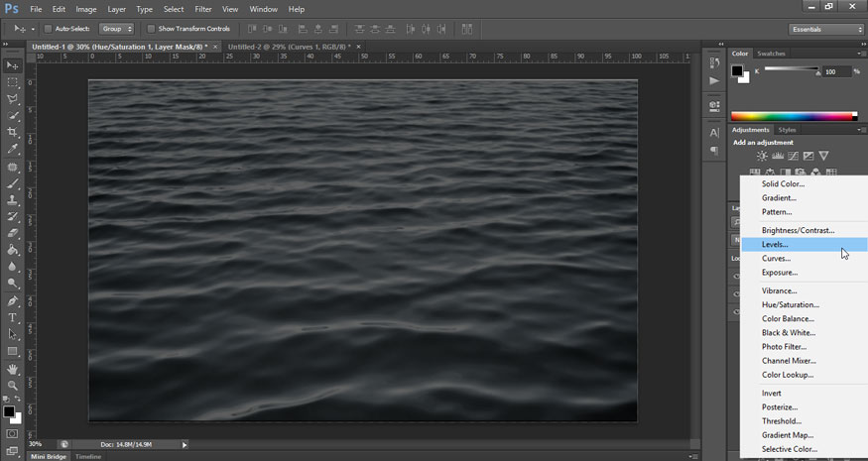The width and height of the screenshot is (868, 461).
Task: Toggle Show Transform Controls checkbox
Action: click(x=151, y=29)
